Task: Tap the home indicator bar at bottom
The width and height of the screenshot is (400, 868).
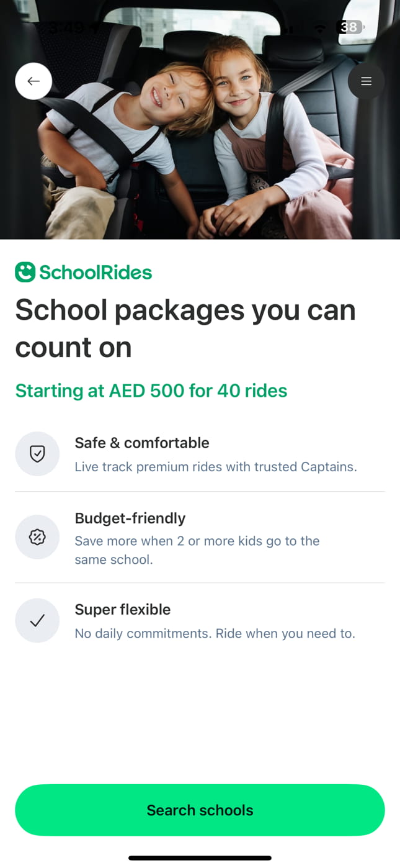Action: [200, 858]
